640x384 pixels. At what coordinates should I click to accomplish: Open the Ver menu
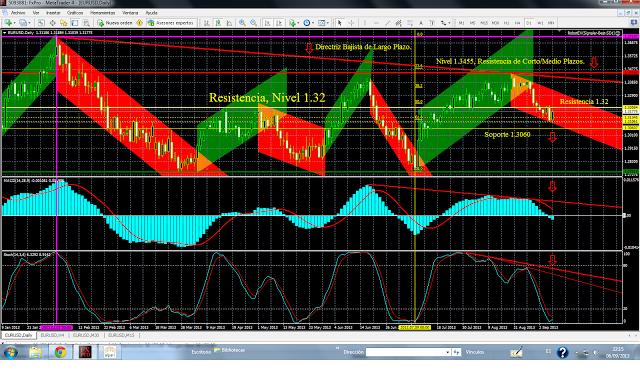(x=36, y=13)
